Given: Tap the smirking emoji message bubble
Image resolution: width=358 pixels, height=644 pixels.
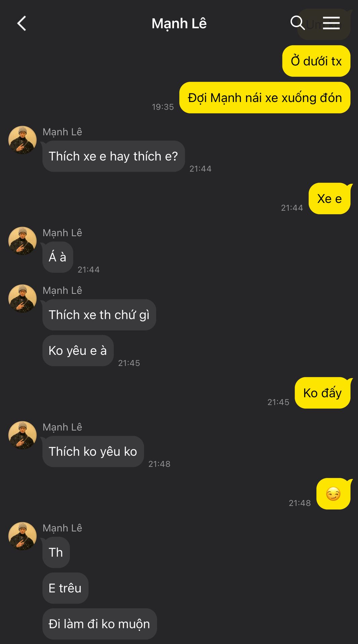Looking at the screenshot, I should [x=333, y=494].
